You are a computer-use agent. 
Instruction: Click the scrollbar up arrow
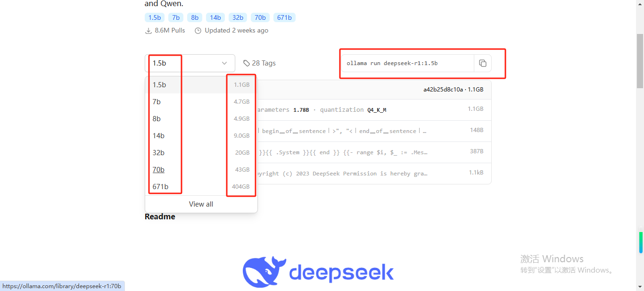640,4
